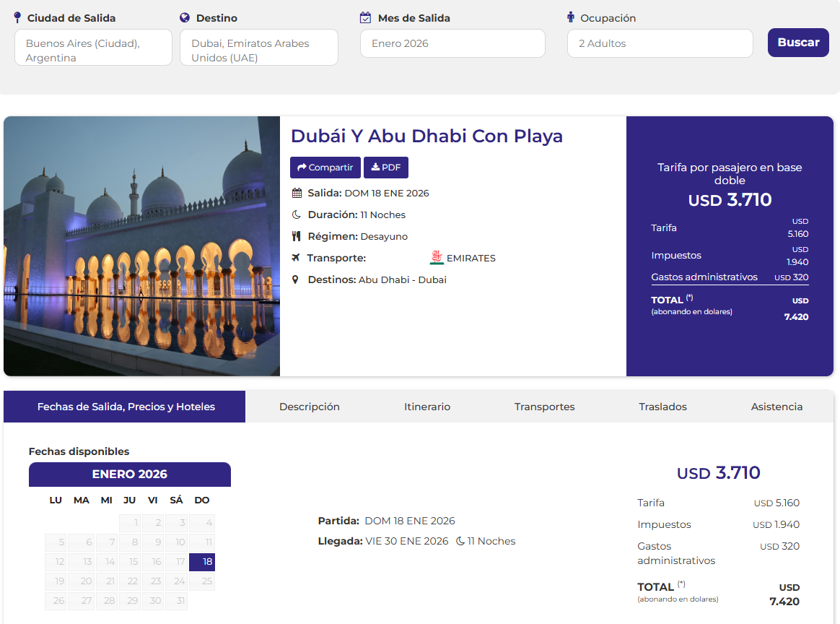The width and height of the screenshot is (840, 624).
Task: Open the Ciudad de Salida dropdown
Action: click(x=93, y=48)
